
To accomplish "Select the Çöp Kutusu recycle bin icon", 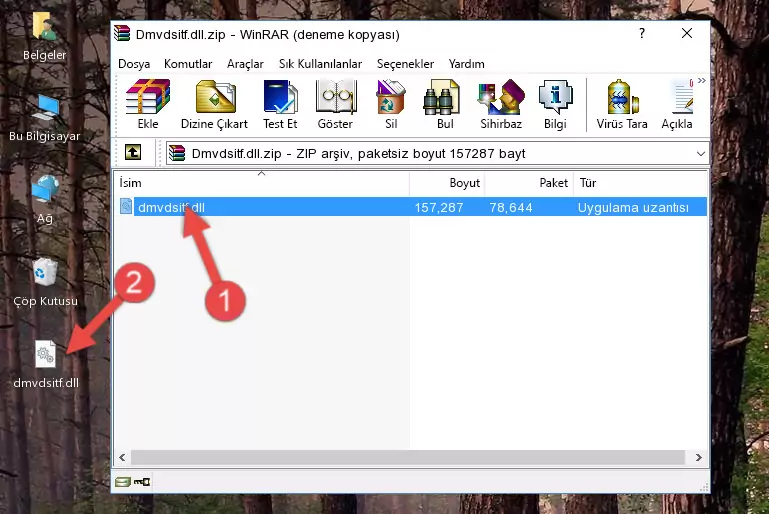I will [45, 283].
